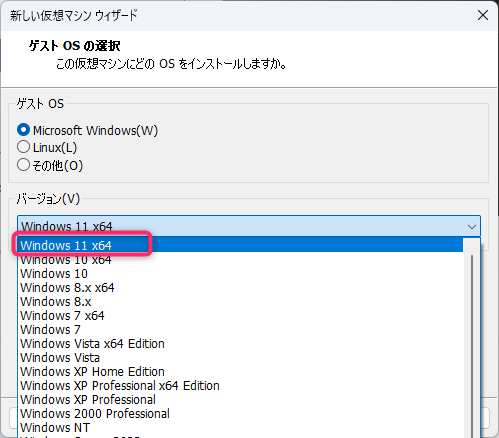Pick plain Windows 7 entry (32-bit)
This screenshot has height=438, width=499.
pyautogui.click(x=241, y=330)
